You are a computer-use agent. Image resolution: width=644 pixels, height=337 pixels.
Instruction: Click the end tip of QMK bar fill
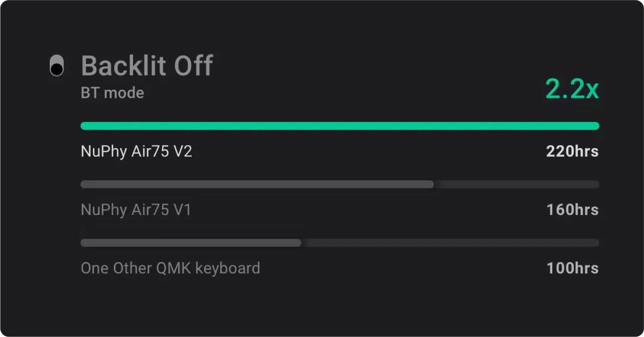pos(299,243)
